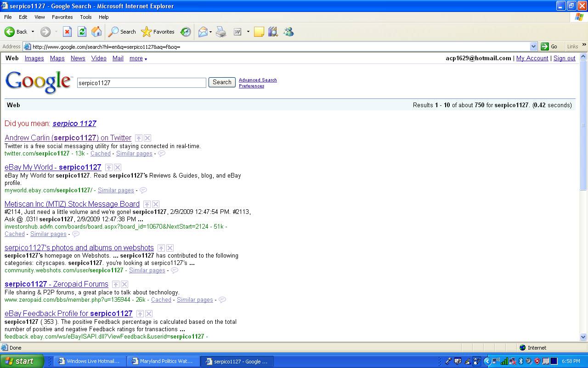
Task: Expand Google's 'more' services dropdown
Action: [x=138, y=58]
